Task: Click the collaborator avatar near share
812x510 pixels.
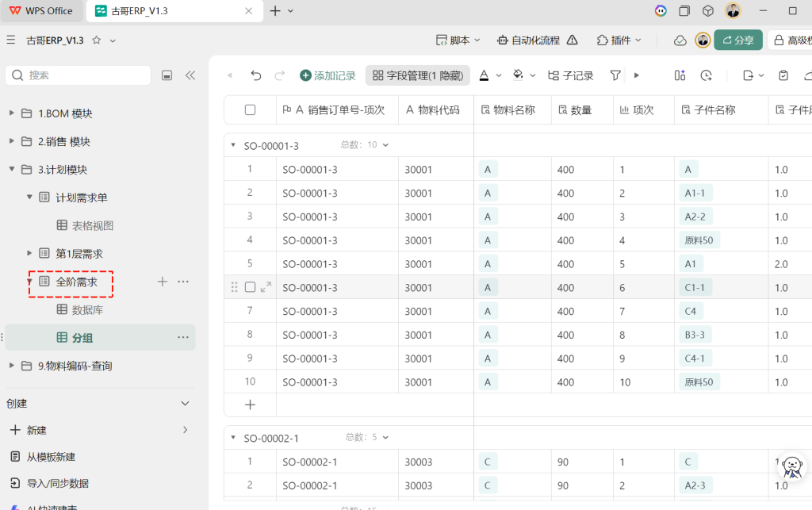Action: tap(703, 40)
